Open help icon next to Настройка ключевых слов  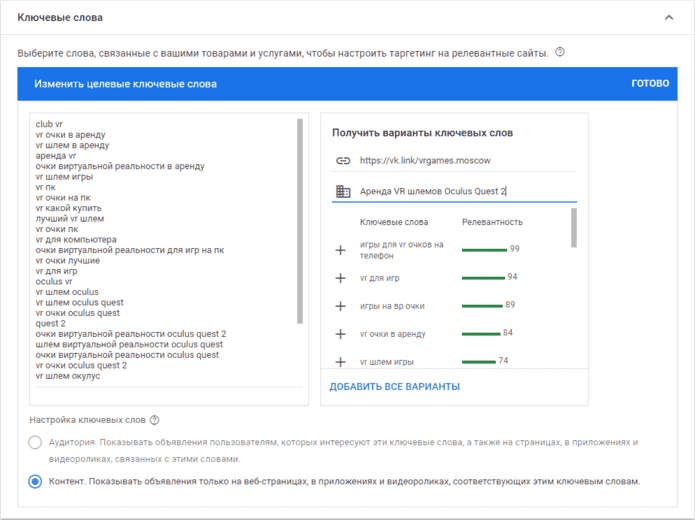pyautogui.click(x=154, y=420)
